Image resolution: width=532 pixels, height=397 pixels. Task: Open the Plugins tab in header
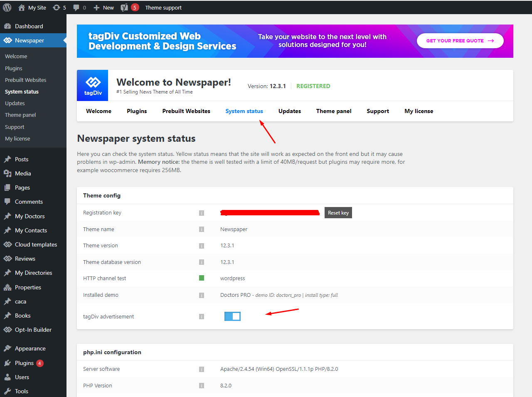click(x=137, y=111)
